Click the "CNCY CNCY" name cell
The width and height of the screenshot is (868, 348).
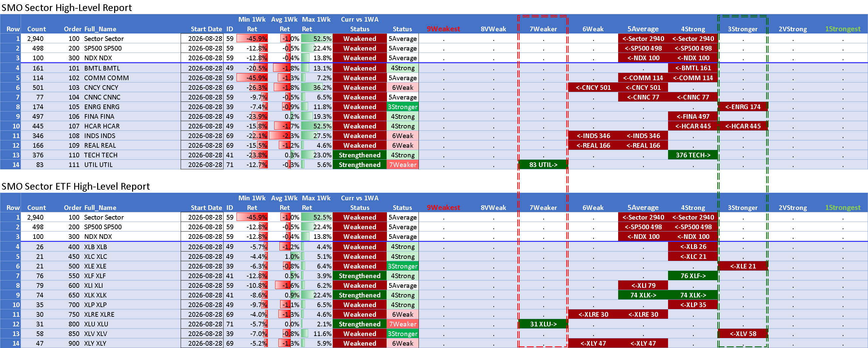click(x=101, y=87)
